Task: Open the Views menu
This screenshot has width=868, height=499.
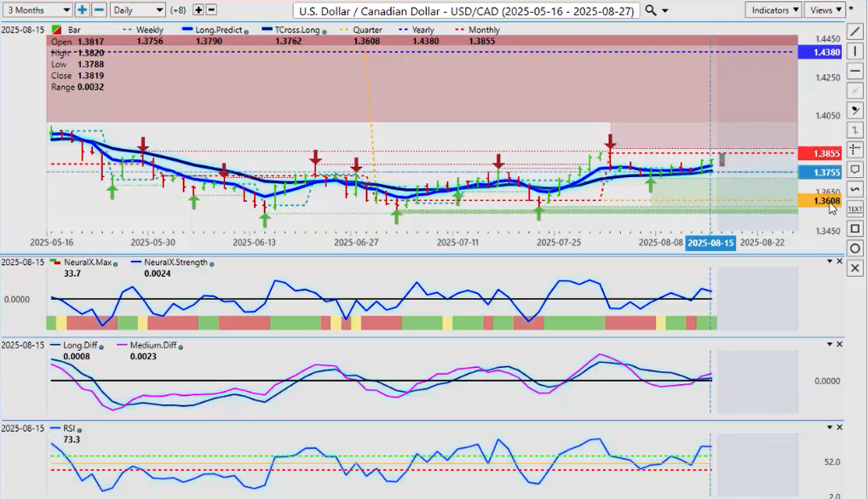Action: tap(825, 10)
